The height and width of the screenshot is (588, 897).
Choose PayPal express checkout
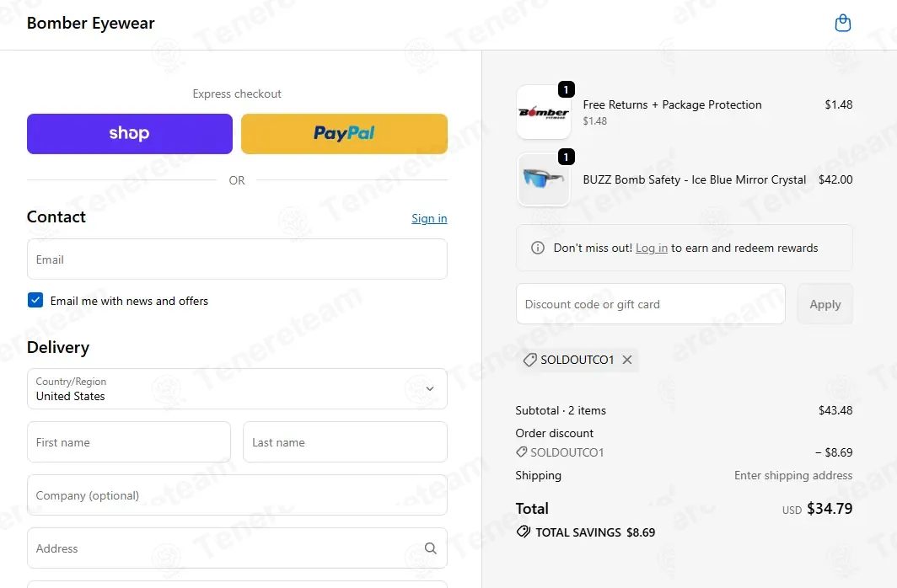pos(344,134)
